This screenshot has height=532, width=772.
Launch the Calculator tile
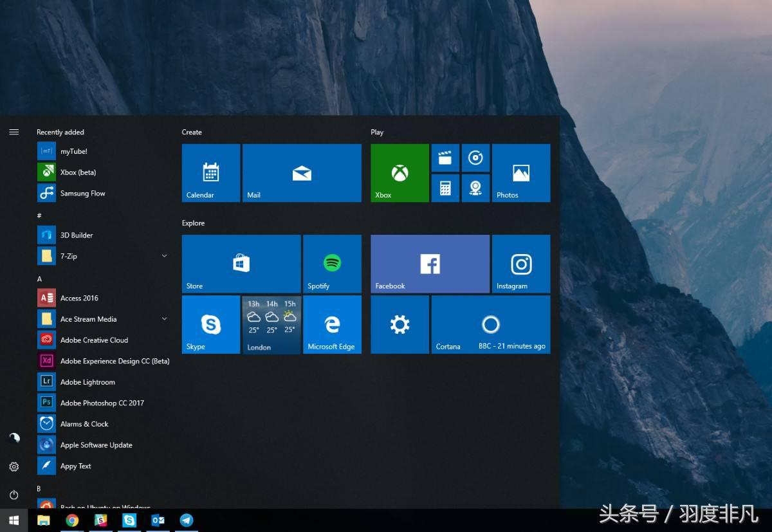point(446,188)
